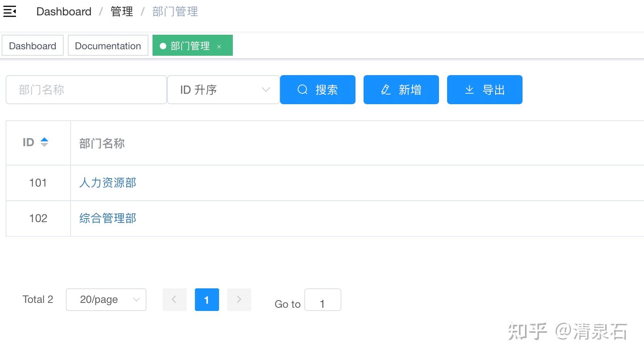Screen dimensions: 644x357
Task: Click the ID cell 101
Action: 38,183
